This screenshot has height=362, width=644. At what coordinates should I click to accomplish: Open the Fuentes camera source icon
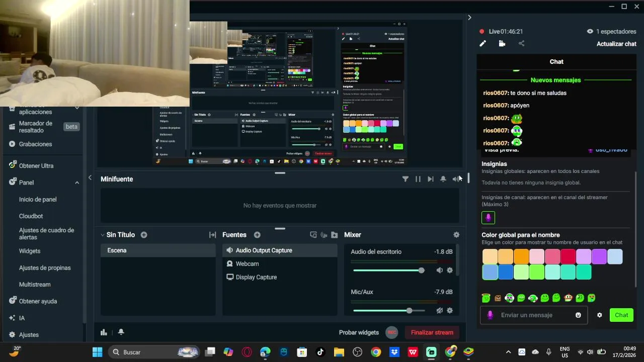point(324,235)
